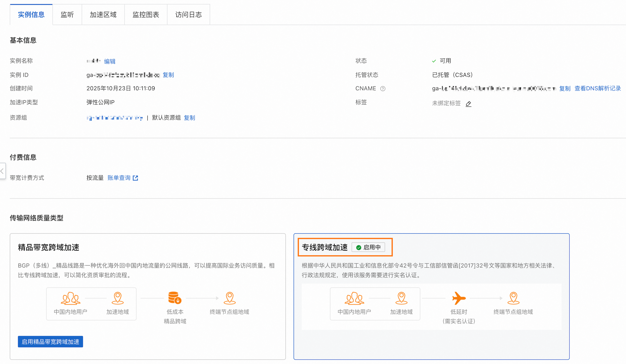Copy the resource group ID via 复制
The height and width of the screenshot is (364, 626).
click(x=189, y=118)
